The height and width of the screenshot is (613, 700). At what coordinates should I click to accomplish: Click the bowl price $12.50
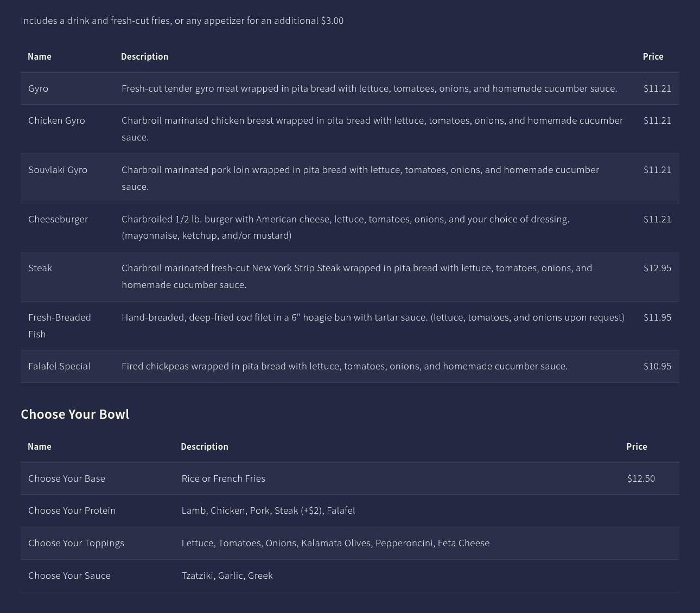point(641,478)
